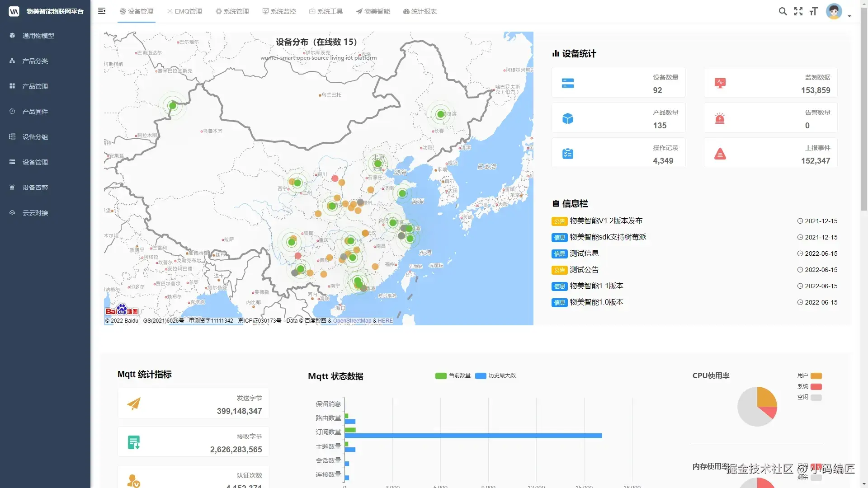Click the 系统 red legend swatch
This screenshot has width=868, height=488.
tap(816, 387)
